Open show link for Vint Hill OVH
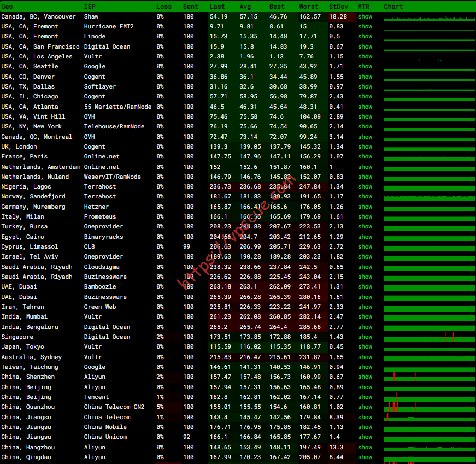 tap(365, 116)
